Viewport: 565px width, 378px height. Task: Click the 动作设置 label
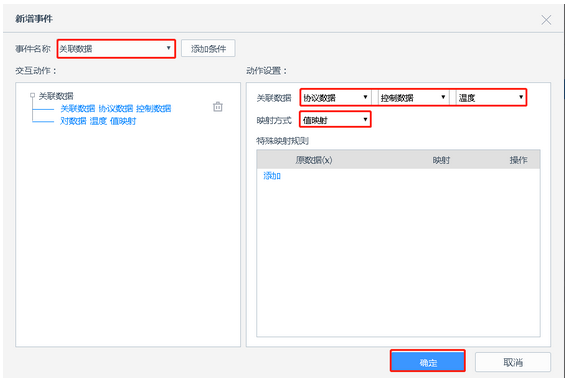coord(266,70)
